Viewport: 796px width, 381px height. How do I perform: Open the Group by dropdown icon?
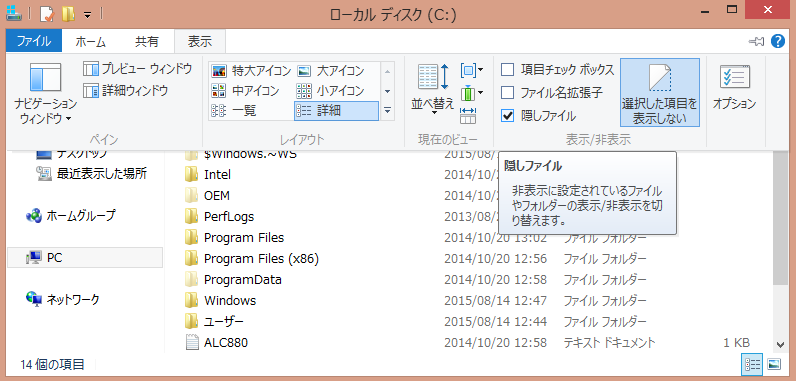click(472, 70)
